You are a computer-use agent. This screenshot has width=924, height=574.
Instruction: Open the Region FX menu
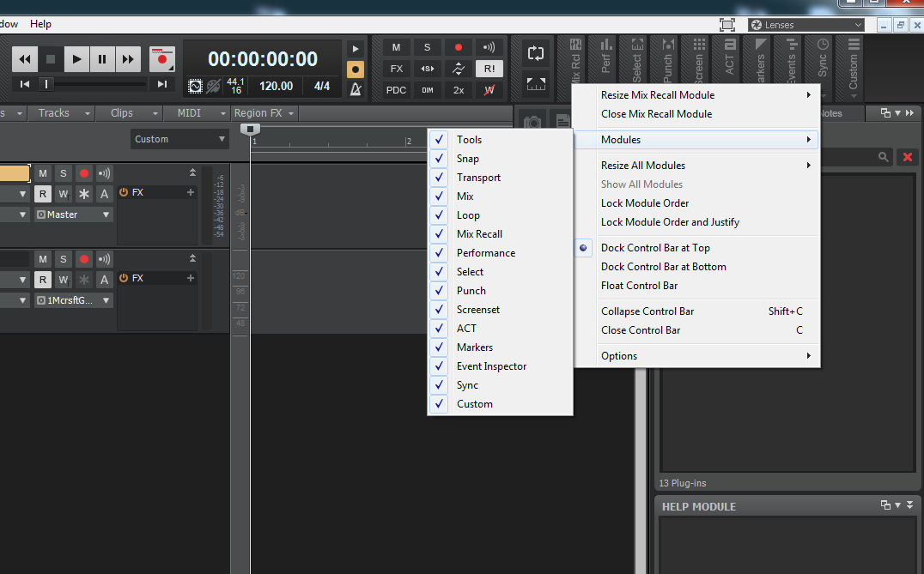264,113
